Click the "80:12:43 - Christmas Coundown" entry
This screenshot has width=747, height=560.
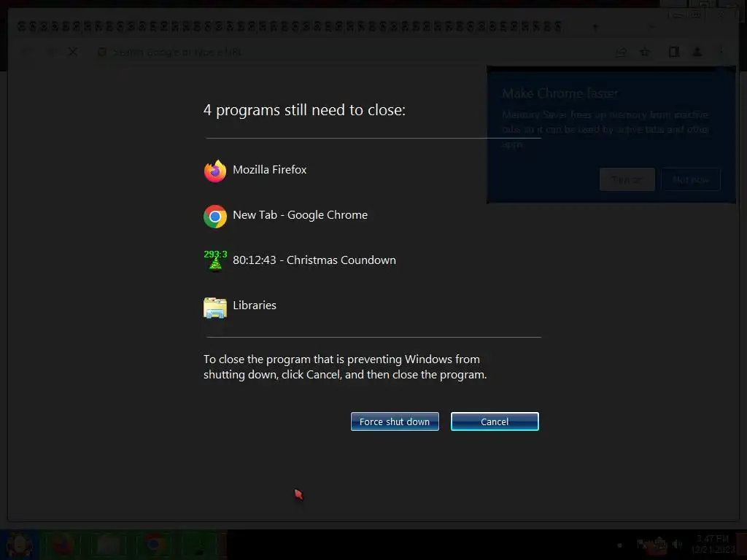click(314, 260)
